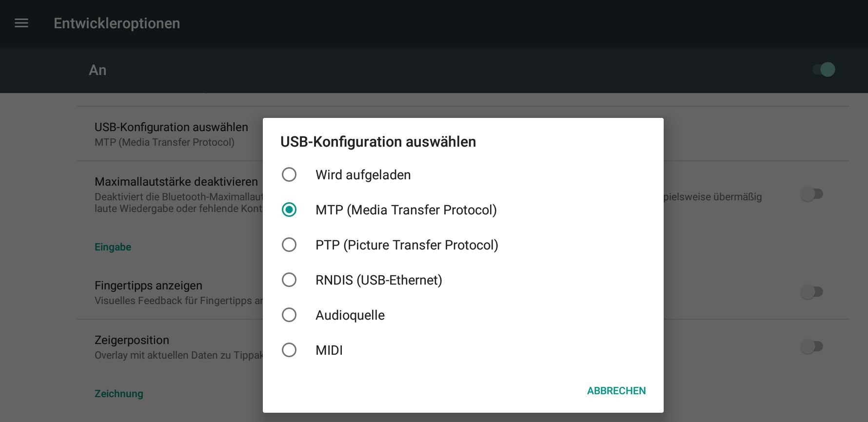Toggle the Maximallautstärke deaktivieren switch
This screenshot has height=422, width=868.
tap(812, 194)
